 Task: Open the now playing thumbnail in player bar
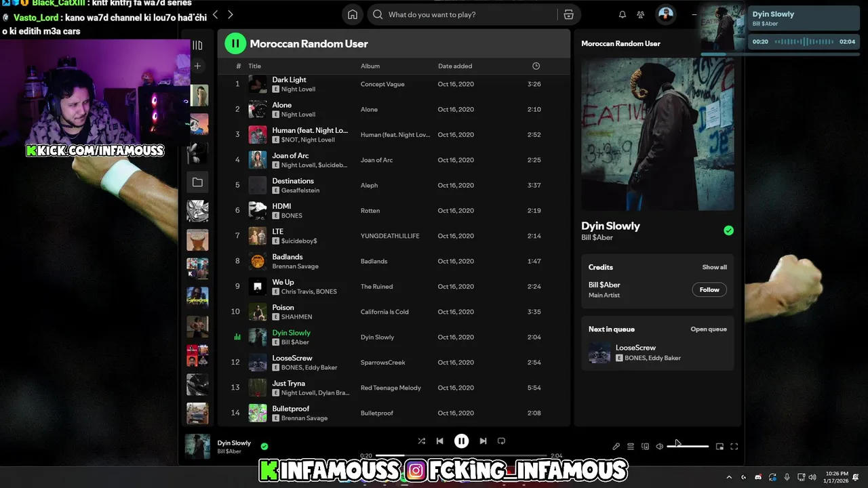[197, 447]
